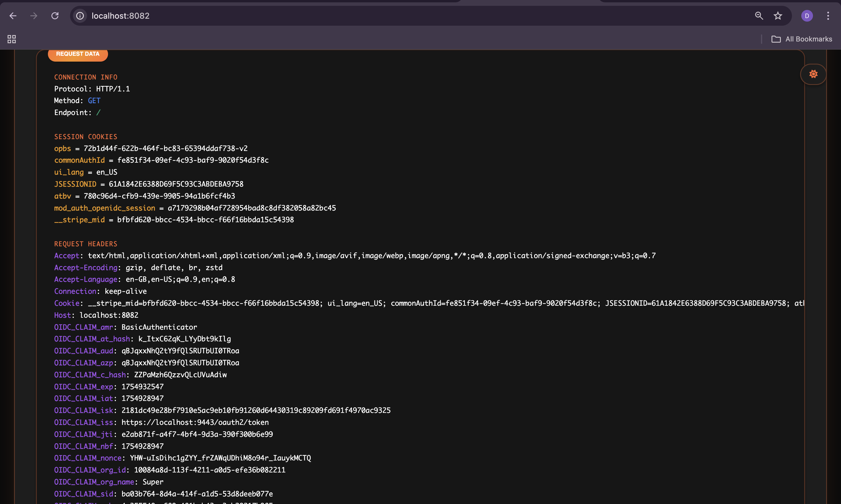Select the Protocol: HTTP/1.1 line
The height and width of the screenshot is (504, 841).
92,89
